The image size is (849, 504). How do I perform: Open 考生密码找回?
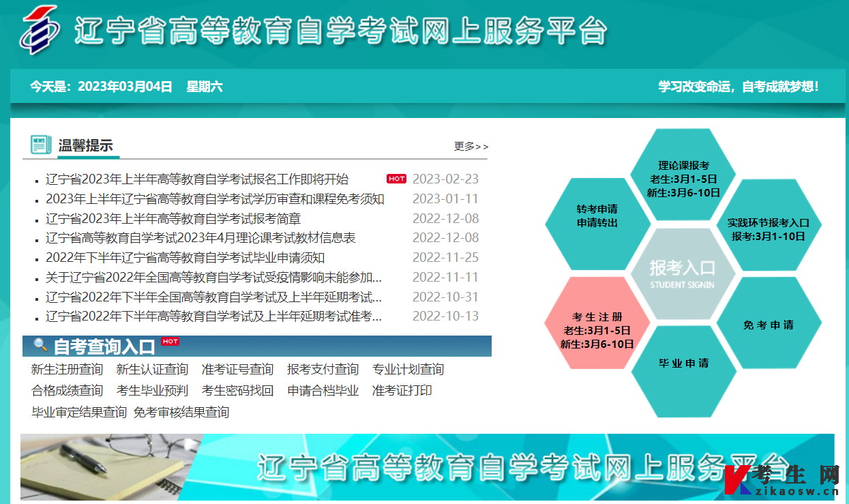click(x=237, y=391)
